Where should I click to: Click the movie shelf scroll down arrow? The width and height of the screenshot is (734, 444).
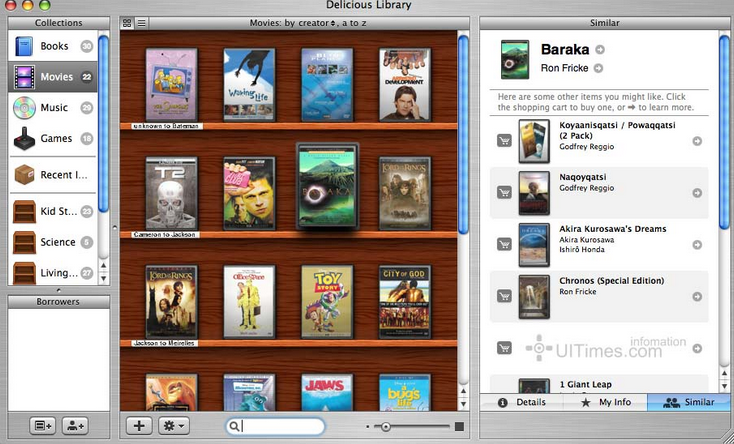[463, 404]
